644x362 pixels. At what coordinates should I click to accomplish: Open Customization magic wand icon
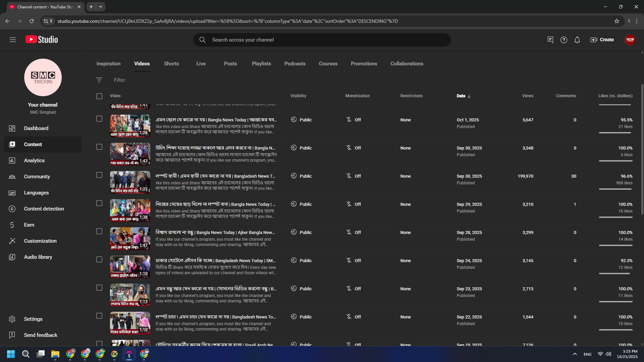(12, 241)
